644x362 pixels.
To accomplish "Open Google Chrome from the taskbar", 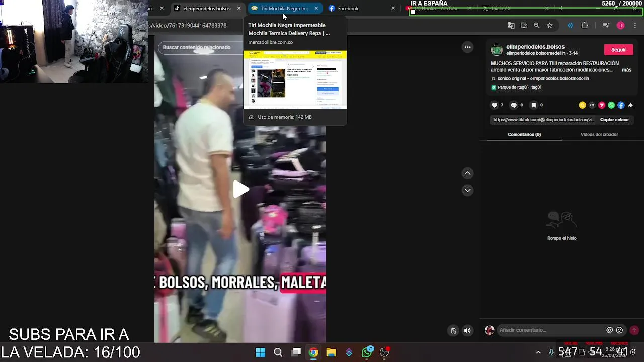I will pyautogui.click(x=313, y=352).
